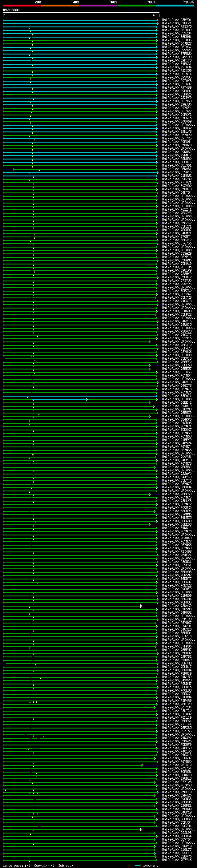Viewport: 197px width, 868px height.
Task: Click hit label UniRef100_Q90YR6
Action: [177, 284]
